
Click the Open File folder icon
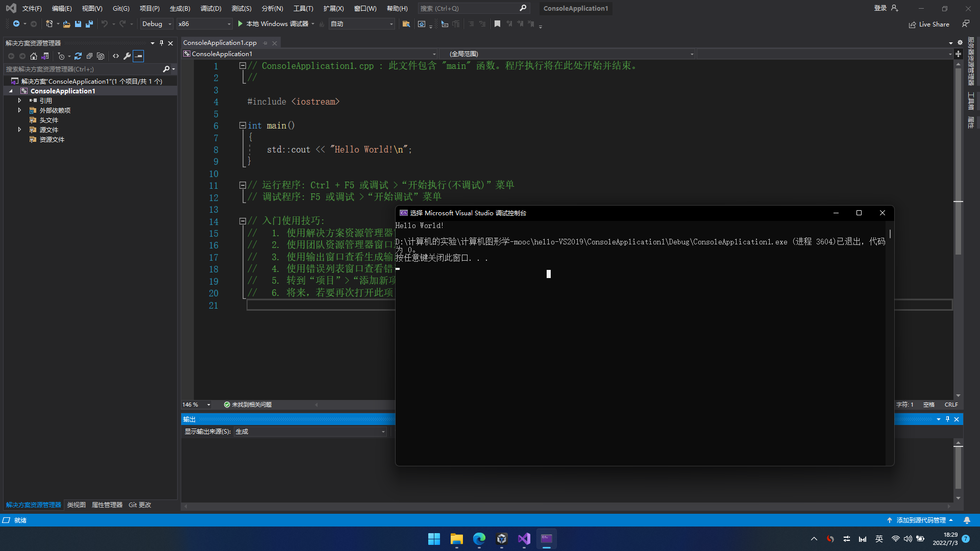coord(66,24)
